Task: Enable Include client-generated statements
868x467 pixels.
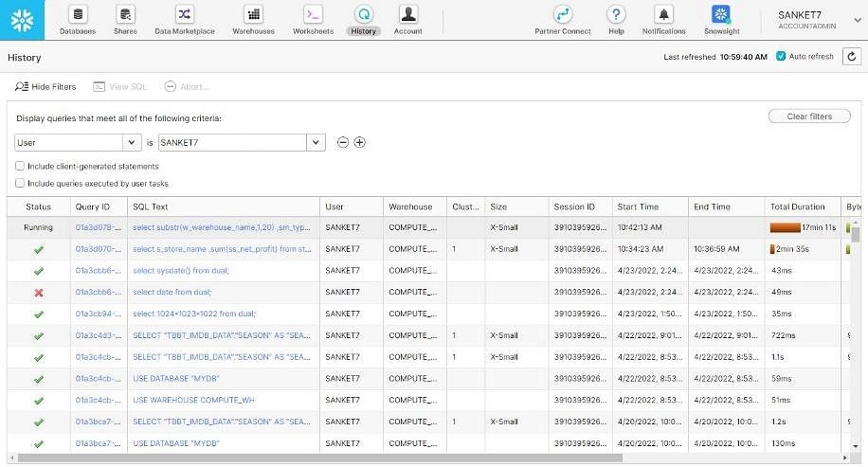Action: tap(20, 166)
